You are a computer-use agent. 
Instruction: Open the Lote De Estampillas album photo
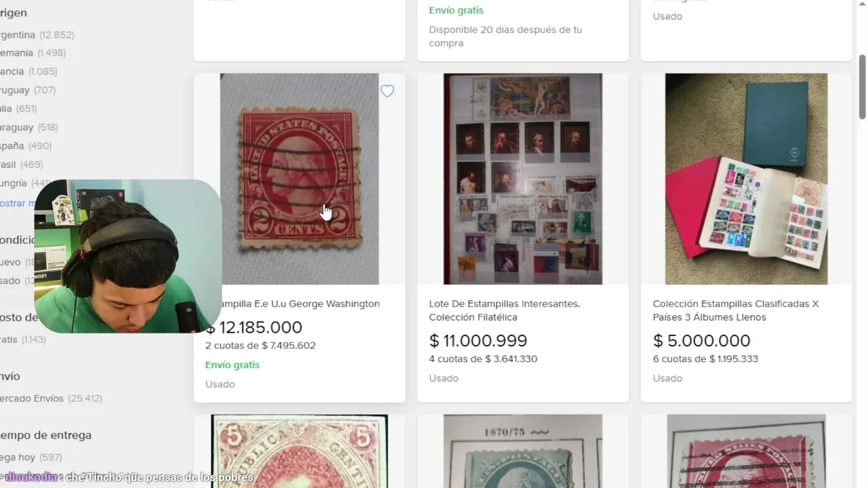[x=522, y=179]
